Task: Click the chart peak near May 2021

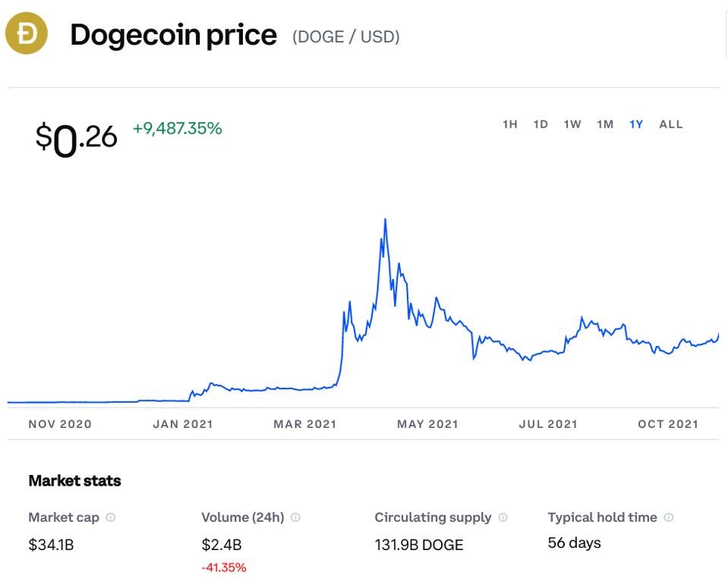Action: [x=386, y=219]
